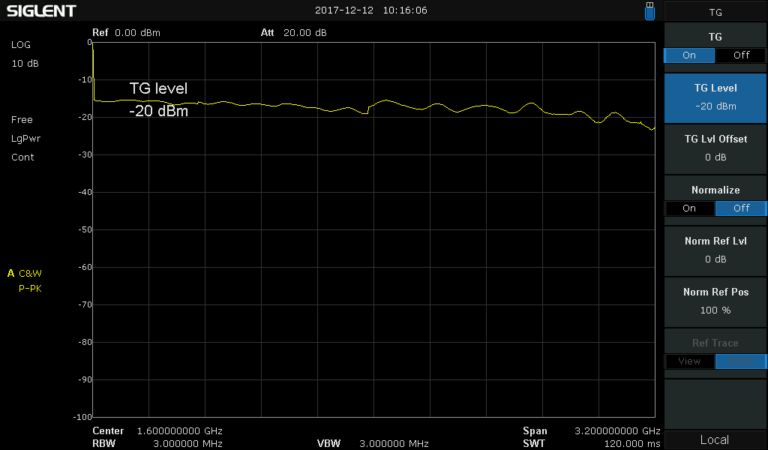Image resolution: width=768 pixels, height=450 pixels.
Task: Set Ref Trace to View
Action: click(x=690, y=361)
